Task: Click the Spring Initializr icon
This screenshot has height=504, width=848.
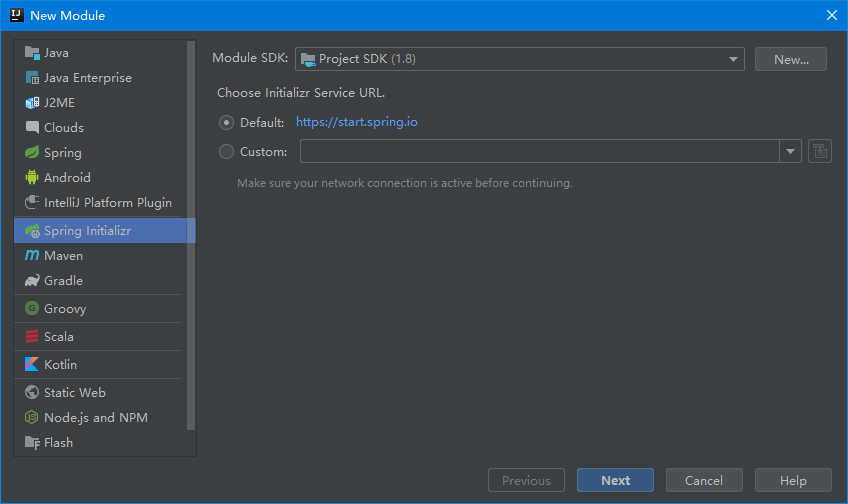Action: 32,231
